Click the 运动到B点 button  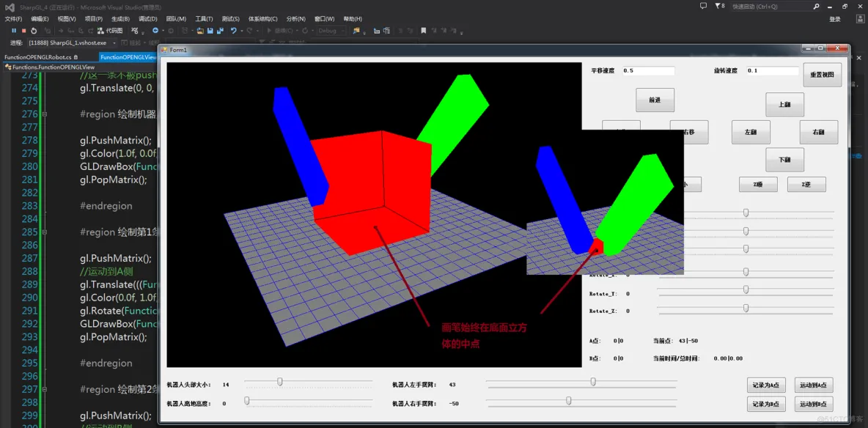pyautogui.click(x=814, y=404)
